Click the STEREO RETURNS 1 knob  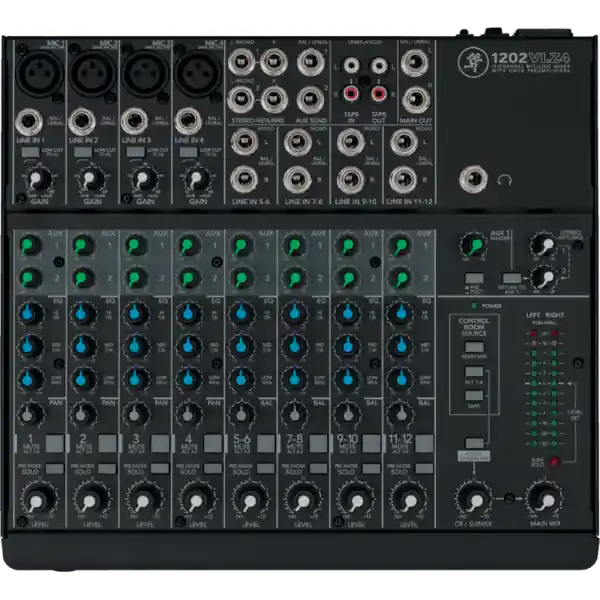point(544,246)
